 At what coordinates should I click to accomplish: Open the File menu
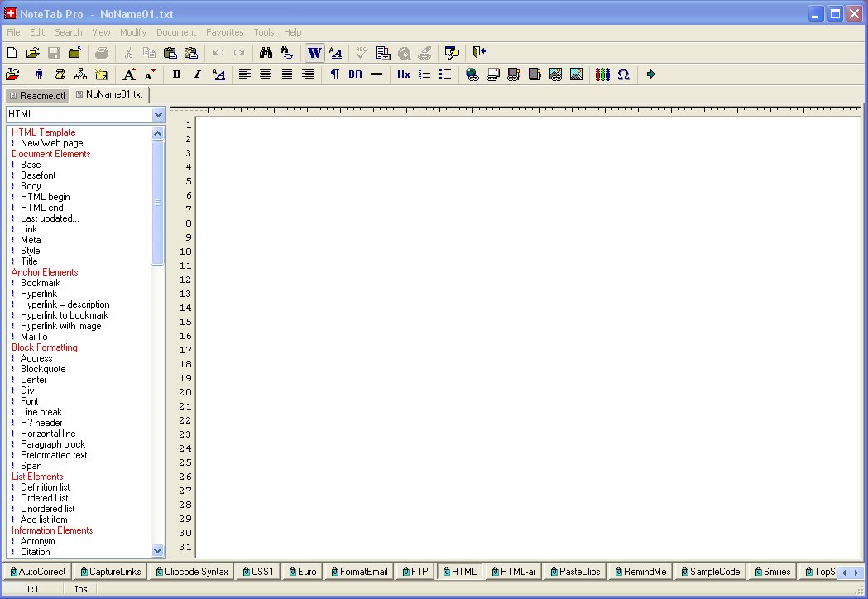point(13,32)
